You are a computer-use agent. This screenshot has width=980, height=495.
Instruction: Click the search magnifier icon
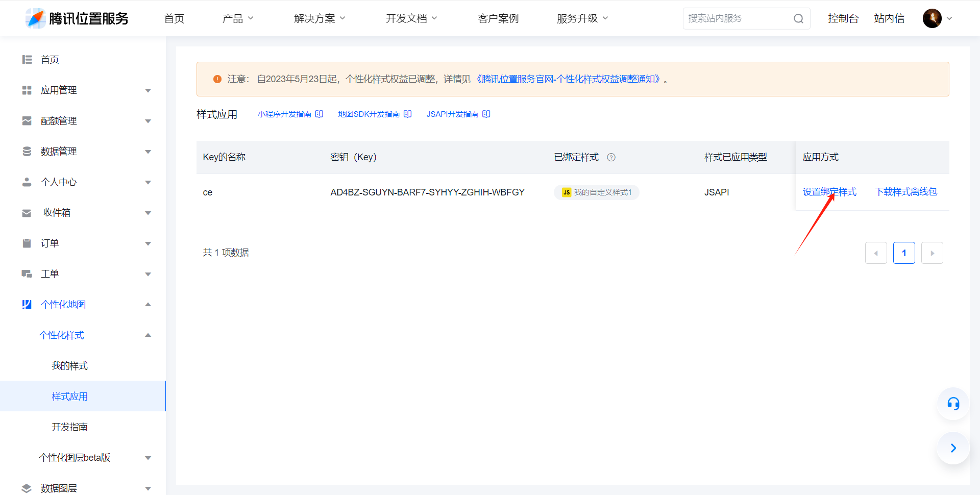click(798, 19)
